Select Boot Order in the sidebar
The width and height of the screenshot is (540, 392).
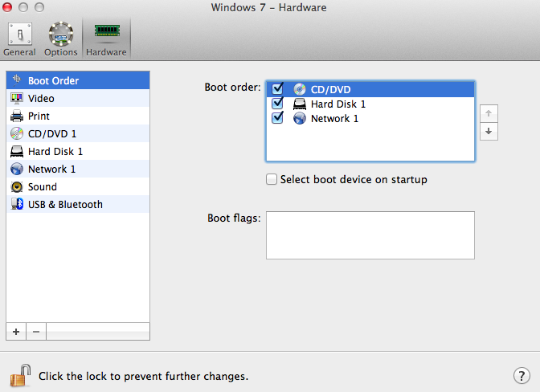click(x=78, y=80)
